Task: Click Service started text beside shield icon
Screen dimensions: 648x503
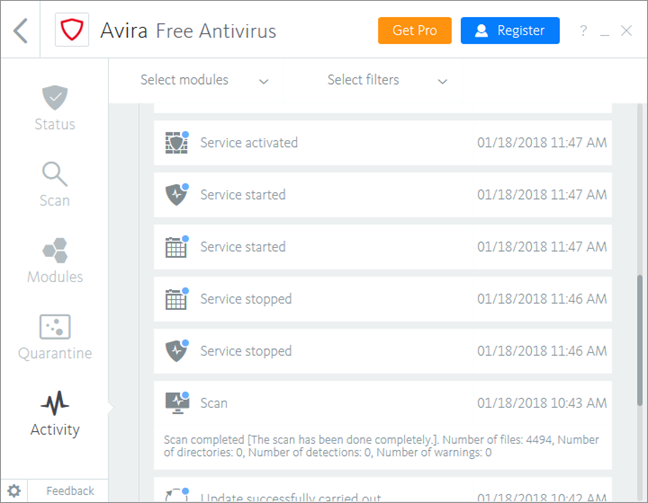Action: coord(243,195)
